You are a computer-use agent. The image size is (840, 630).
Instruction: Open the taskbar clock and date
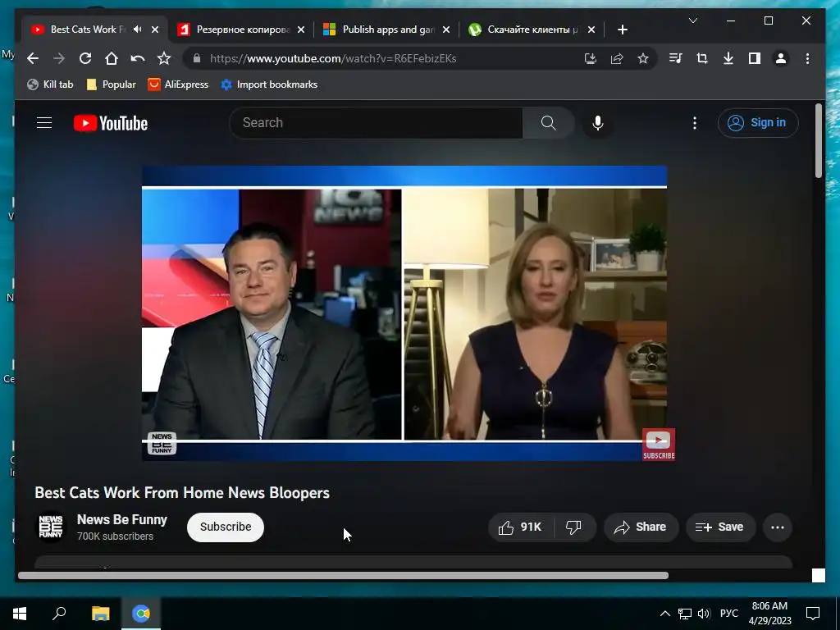pyautogui.click(x=769, y=614)
